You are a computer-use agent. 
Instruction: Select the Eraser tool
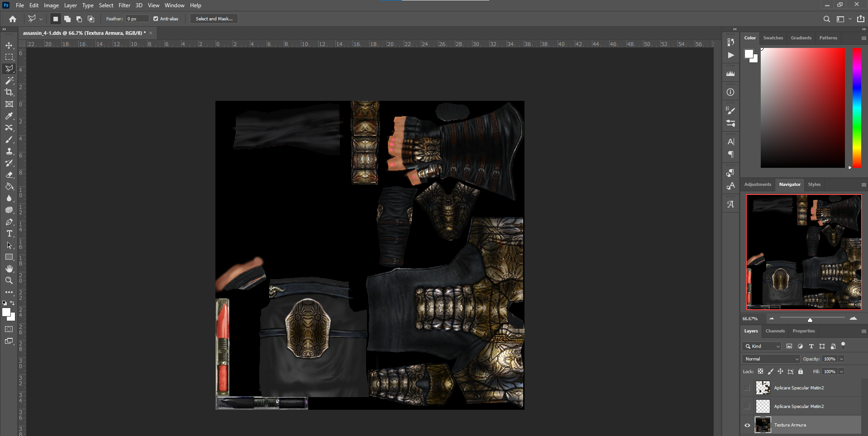pyautogui.click(x=9, y=175)
